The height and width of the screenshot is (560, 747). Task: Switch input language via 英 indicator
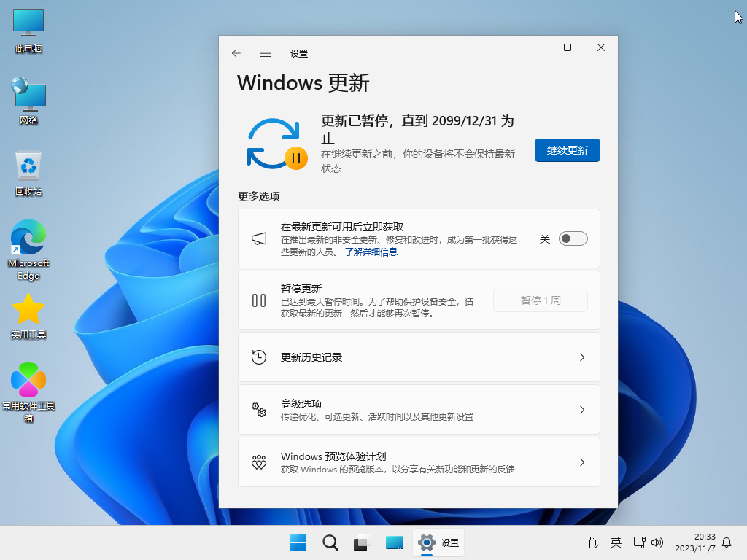pos(616,542)
